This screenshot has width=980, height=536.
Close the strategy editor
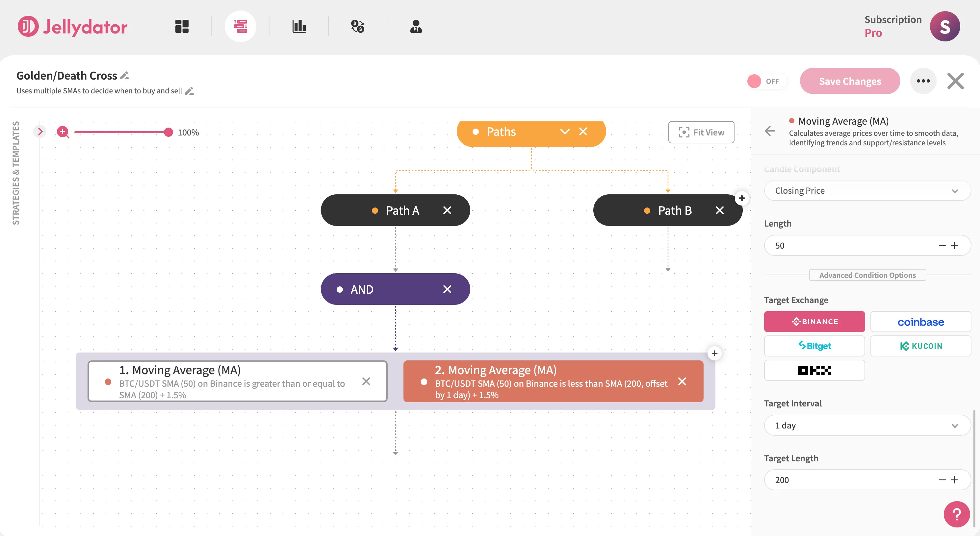[x=955, y=81]
